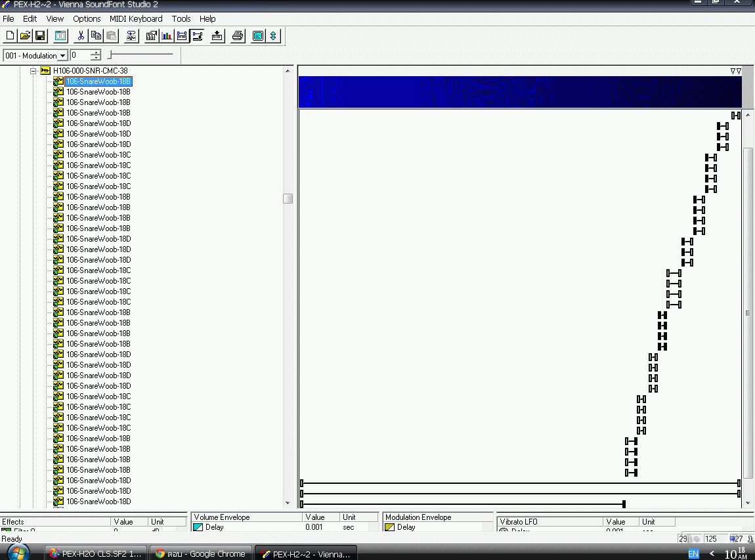Click the EN language indicator in tray
Image resolution: width=755 pixels, height=560 pixels.
[x=693, y=553]
